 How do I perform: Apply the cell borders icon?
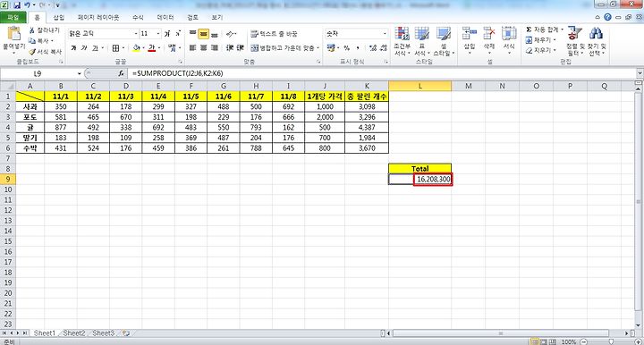coord(115,48)
